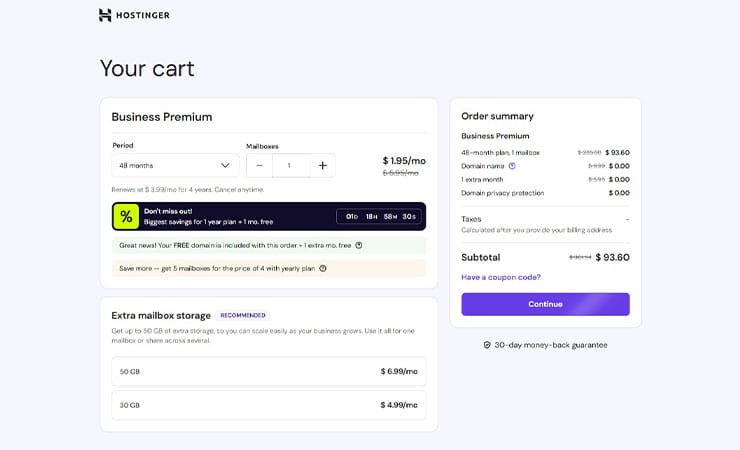Open the Period 48 months dropdown
This screenshot has width=740, height=450.
(175, 166)
